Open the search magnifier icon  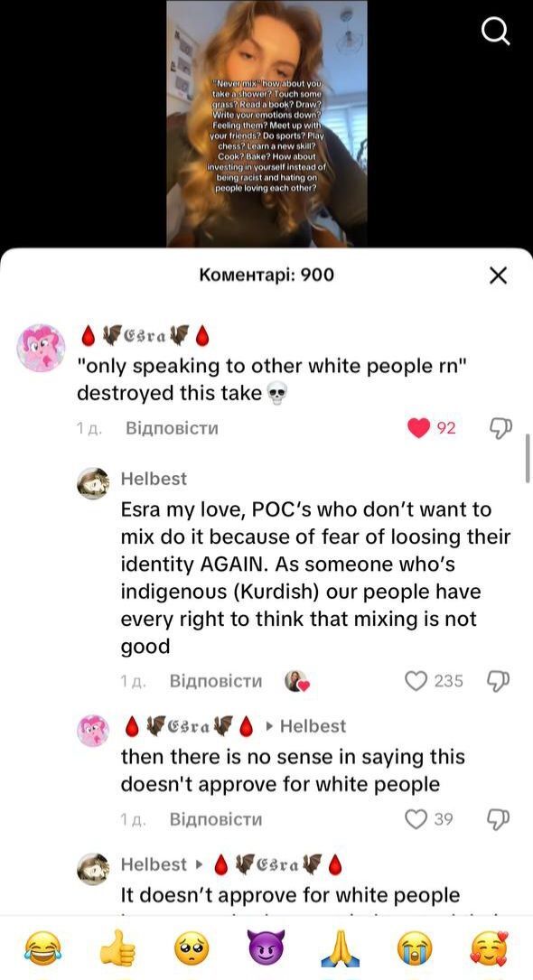click(496, 31)
